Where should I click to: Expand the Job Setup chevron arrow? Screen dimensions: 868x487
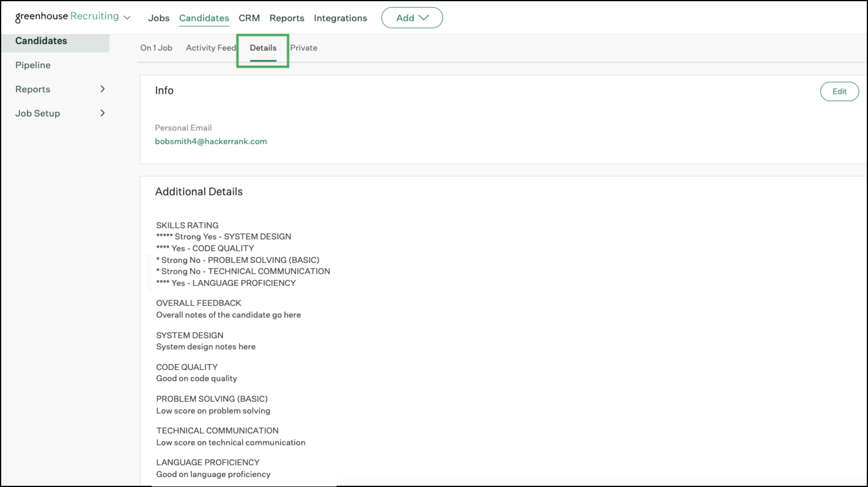(x=102, y=113)
